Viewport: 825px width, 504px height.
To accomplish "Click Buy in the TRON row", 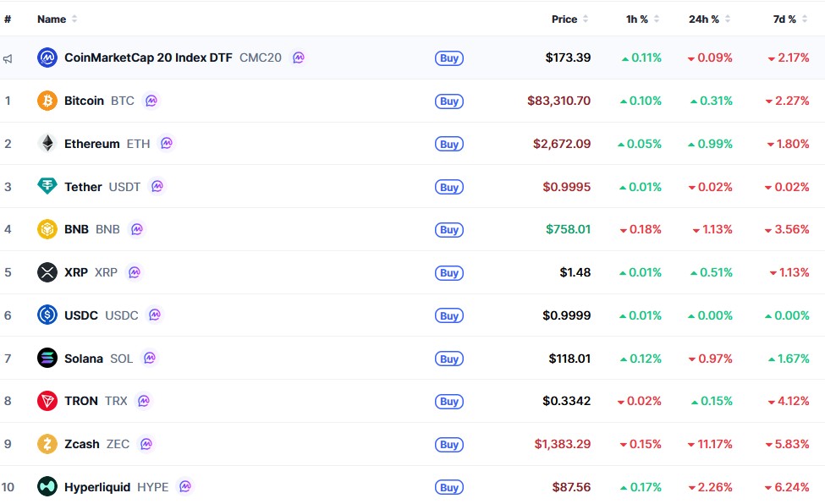I will tap(449, 402).
